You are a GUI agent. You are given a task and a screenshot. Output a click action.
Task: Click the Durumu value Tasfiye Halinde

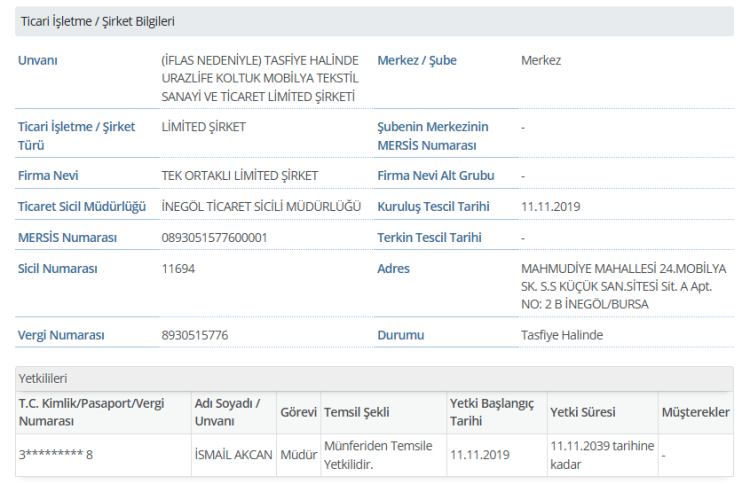point(562,335)
